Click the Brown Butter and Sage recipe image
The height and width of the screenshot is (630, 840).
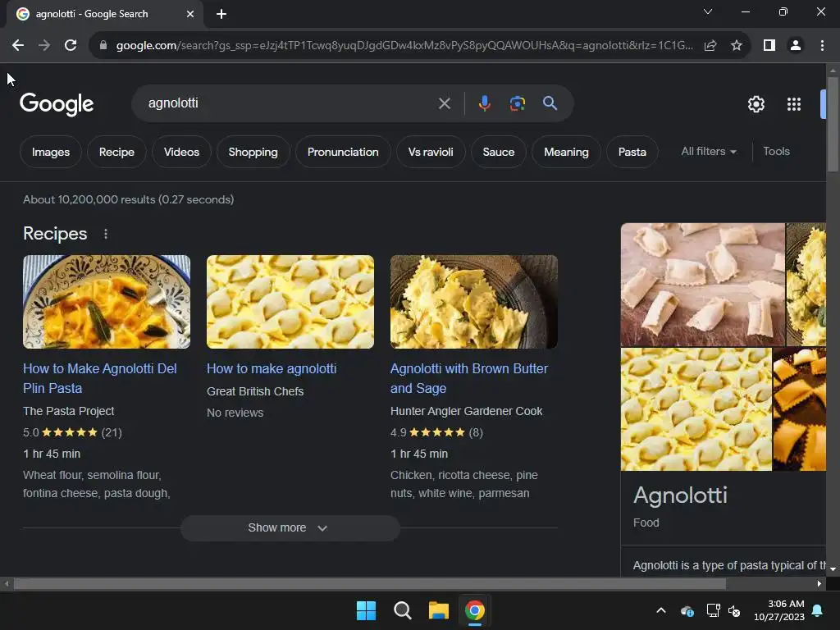(x=474, y=302)
